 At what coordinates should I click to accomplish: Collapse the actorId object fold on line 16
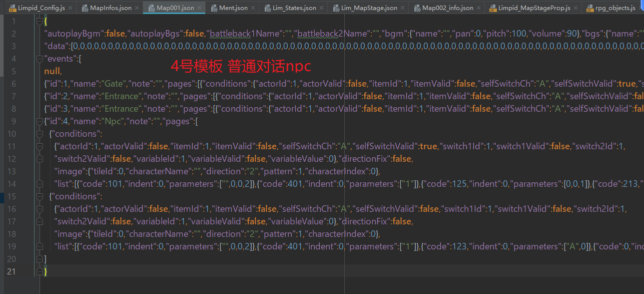[39, 209]
